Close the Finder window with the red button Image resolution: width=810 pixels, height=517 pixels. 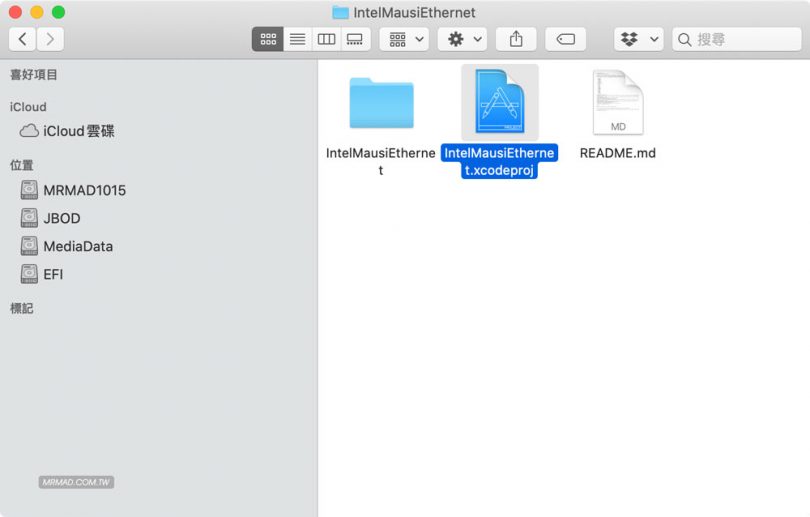[x=15, y=12]
